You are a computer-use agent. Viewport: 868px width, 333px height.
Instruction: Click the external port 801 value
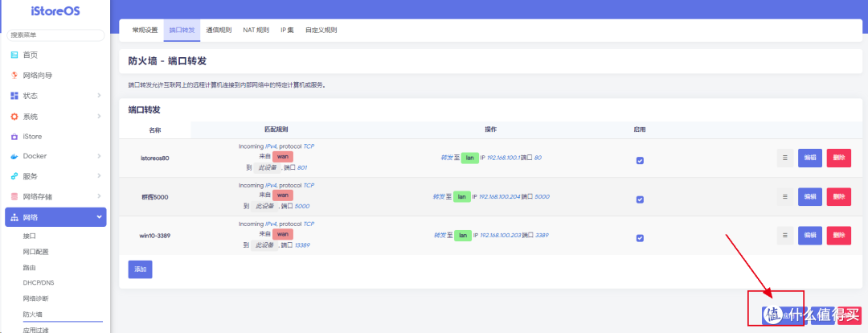coord(302,167)
